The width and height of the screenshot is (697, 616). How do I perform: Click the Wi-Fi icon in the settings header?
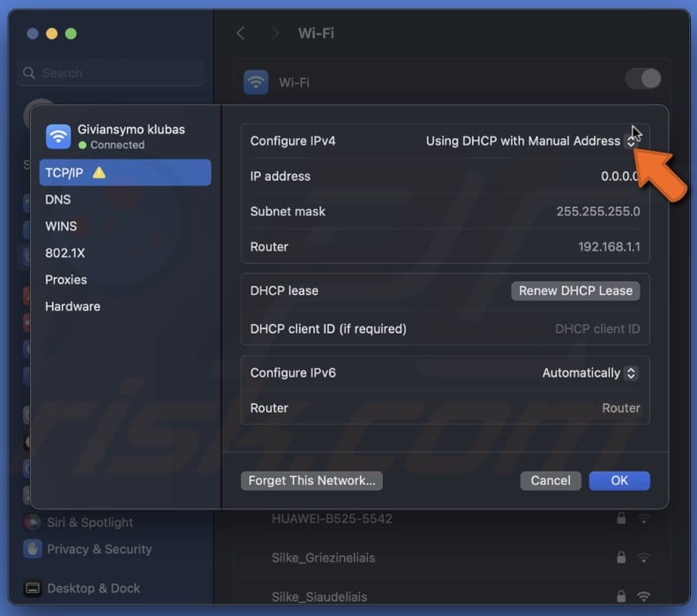[x=256, y=82]
